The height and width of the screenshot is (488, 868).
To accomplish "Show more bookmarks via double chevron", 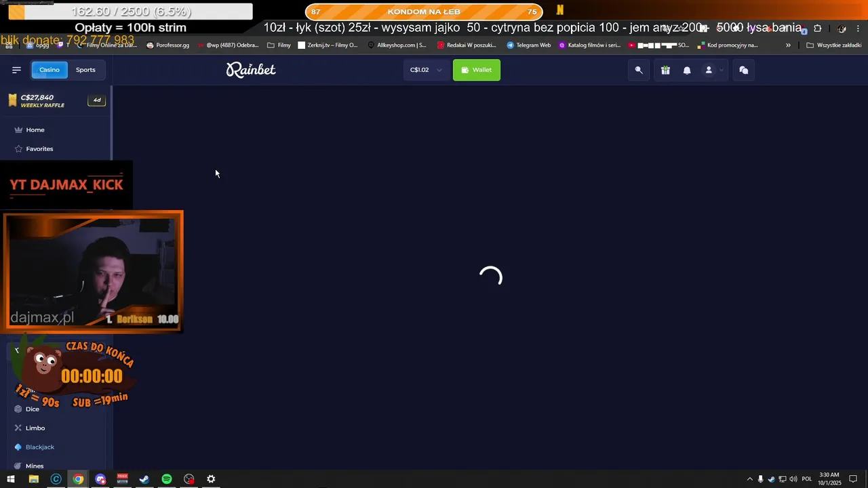I will click(x=788, y=45).
